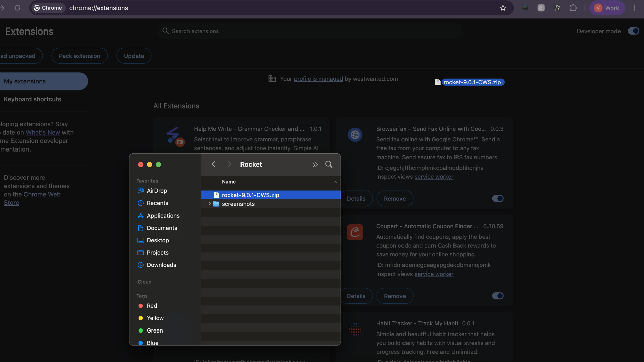The width and height of the screenshot is (644, 362).
Task: Open the profile is managed link
Action: pyautogui.click(x=318, y=79)
